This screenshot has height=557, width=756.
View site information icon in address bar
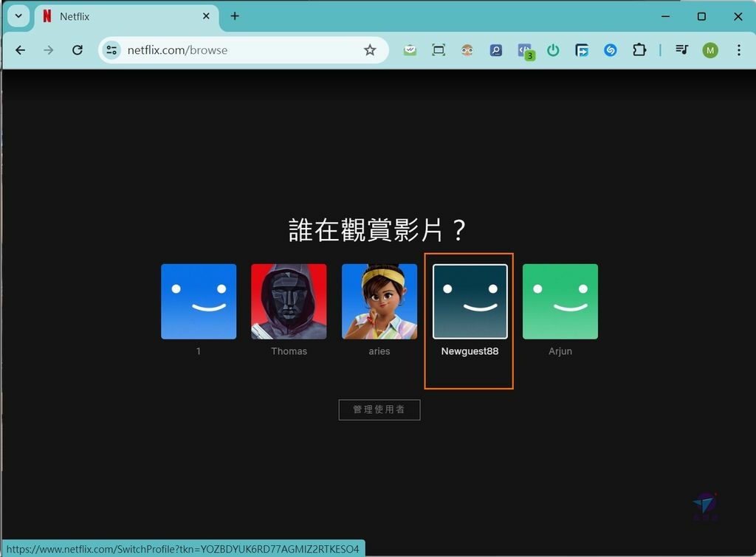point(112,50)
